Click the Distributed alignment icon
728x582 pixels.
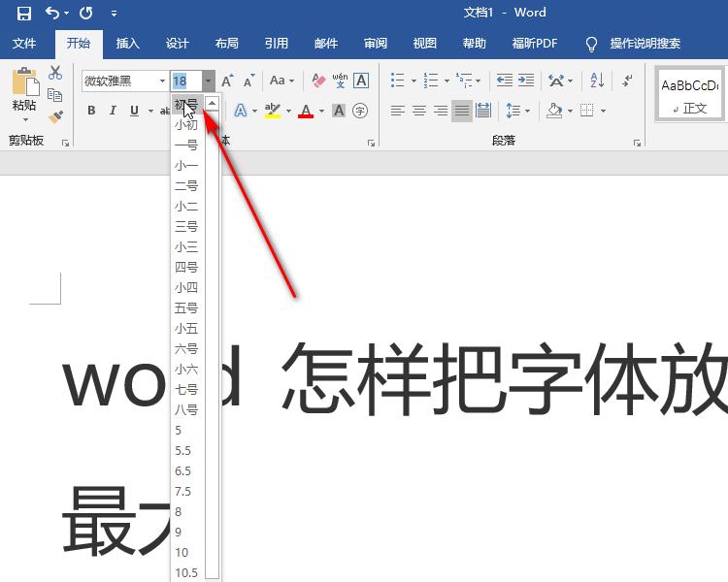point(483,111)
